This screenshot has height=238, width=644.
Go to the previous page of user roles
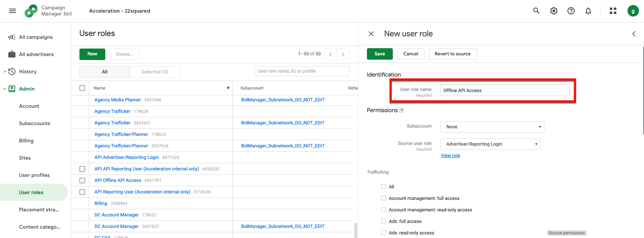[x=330, y=54]
